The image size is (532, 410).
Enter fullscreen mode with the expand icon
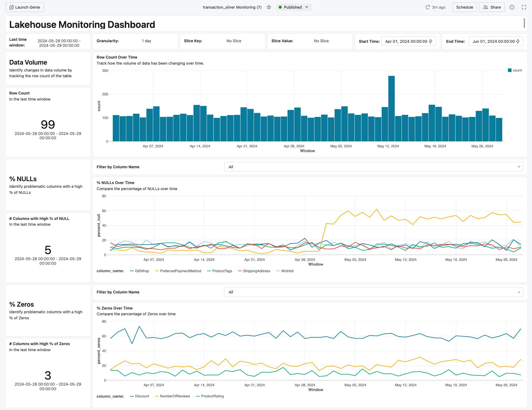tap(524, 7)
